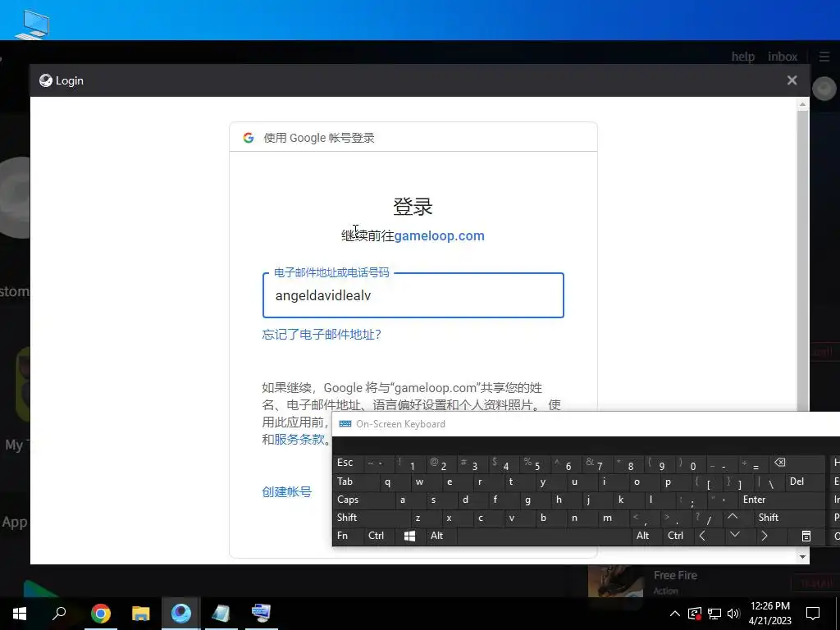840x630 pixels.
Task: Click the GameLoop user avatar icon
Action: tap(824, 89)
